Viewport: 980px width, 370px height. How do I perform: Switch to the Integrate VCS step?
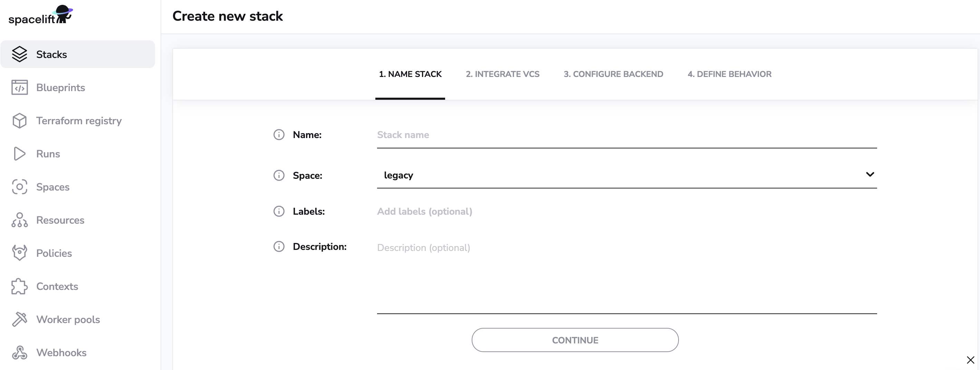pyautogui.click(x=502, y=74)
